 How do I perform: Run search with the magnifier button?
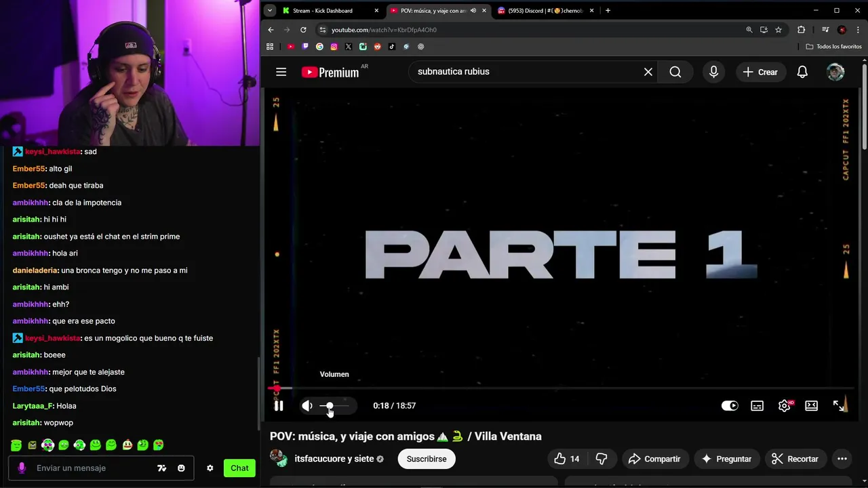(x=675, y=72)
